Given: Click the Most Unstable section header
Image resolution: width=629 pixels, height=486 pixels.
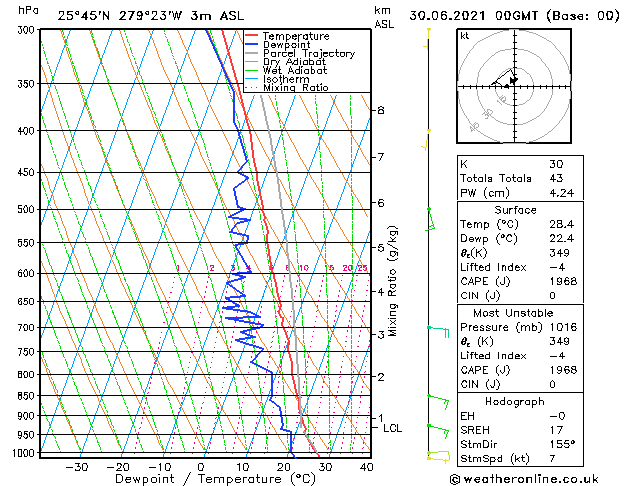Looking at the screenshot, I should point(514,312).
